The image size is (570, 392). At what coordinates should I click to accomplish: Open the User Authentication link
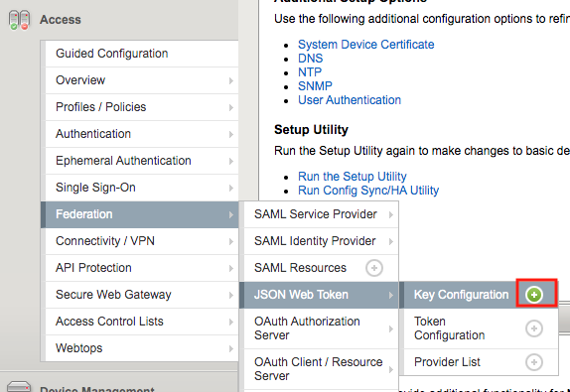tap(350, 100)
